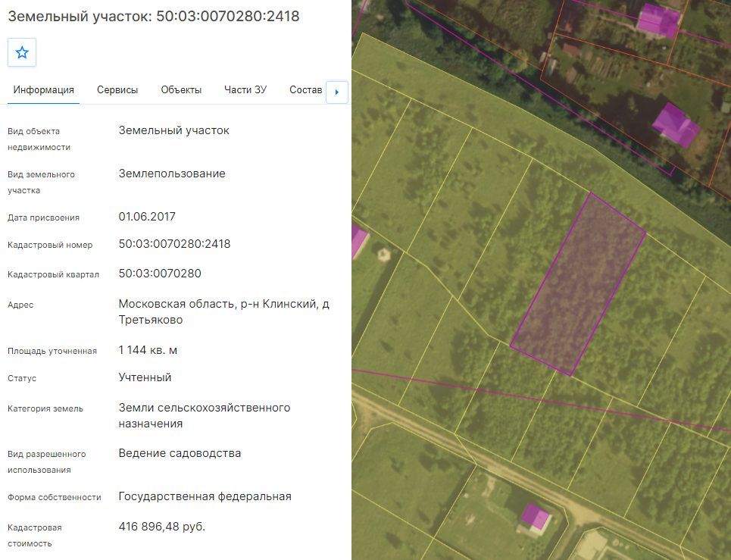Click the cadastral number 50:03:0070280:2418 value
Screen dimensions: 731x560
174,244
